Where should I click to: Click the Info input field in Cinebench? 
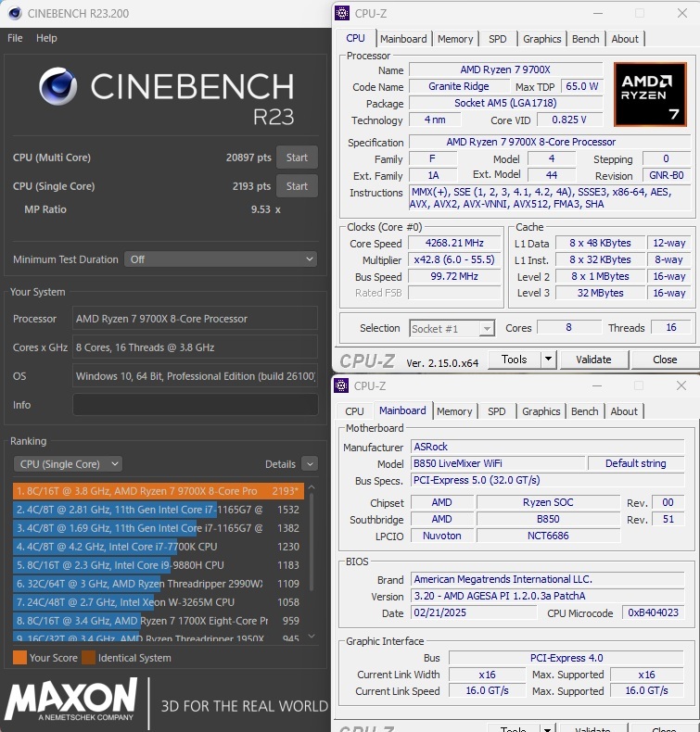196,404
